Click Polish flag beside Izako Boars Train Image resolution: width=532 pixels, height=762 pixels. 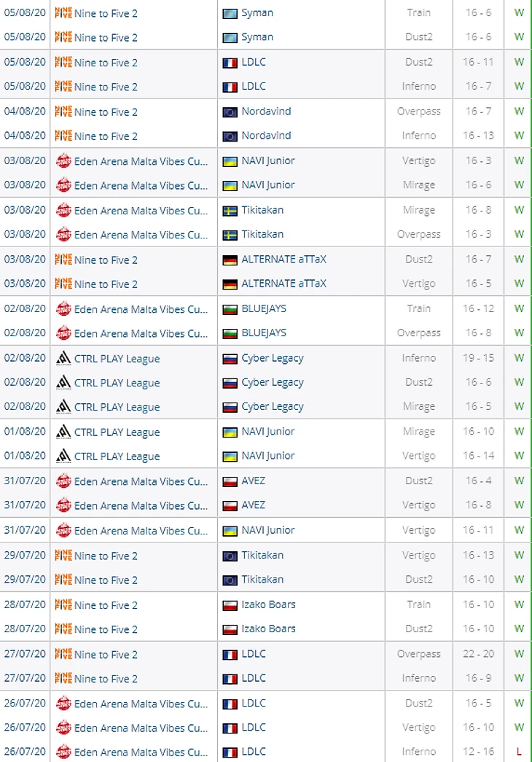coord(230,605)
